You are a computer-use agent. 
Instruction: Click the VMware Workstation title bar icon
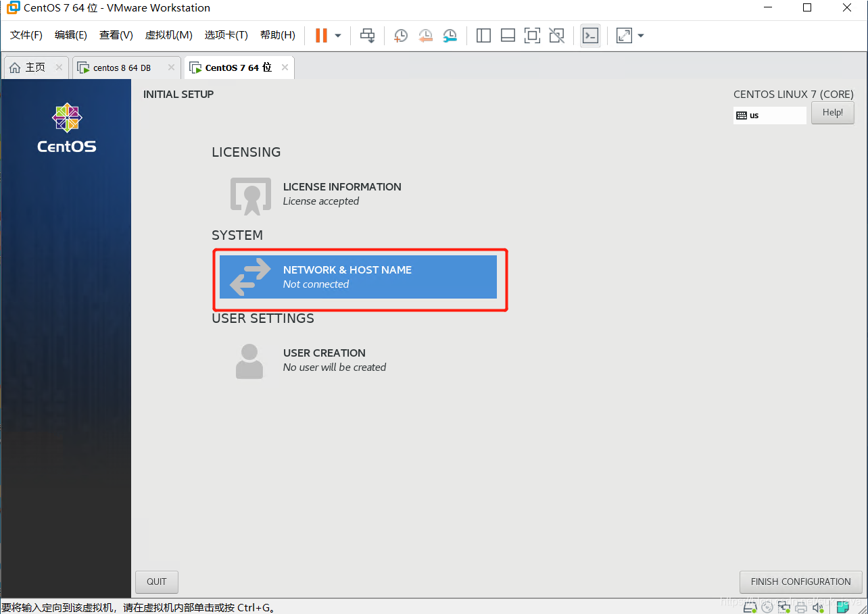pyautogui.click(x=13, y=8)
